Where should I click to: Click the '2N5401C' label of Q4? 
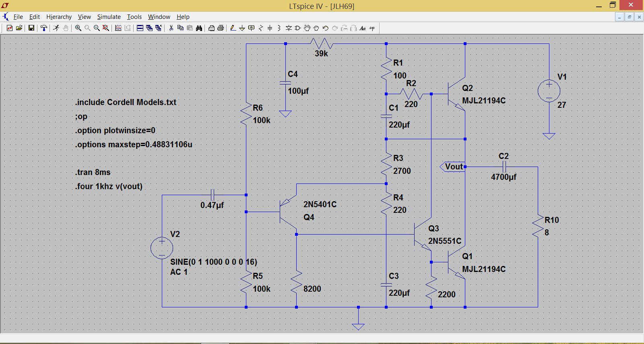click(x=320, y=204)
